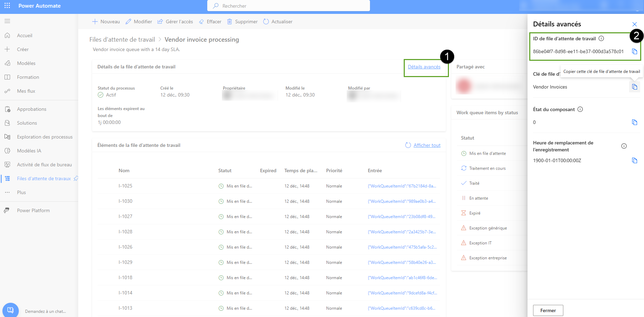Viewport: 644px width, 317px height.
Task: Click Supprimer in the command bar
Action: (x=242, y=22)
